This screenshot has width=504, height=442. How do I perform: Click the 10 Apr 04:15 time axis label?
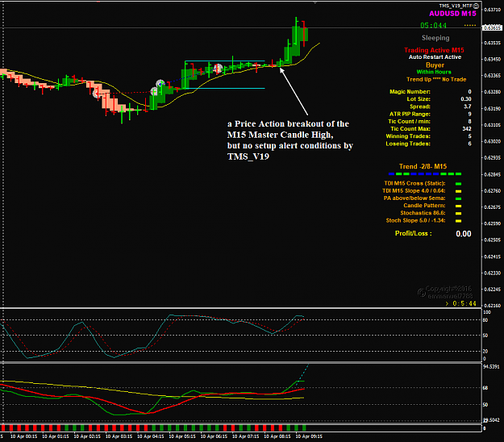point(151,436)
